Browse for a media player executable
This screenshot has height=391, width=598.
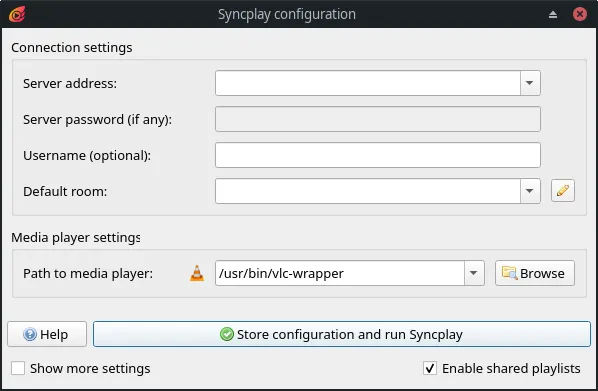(x=535, y=273)
